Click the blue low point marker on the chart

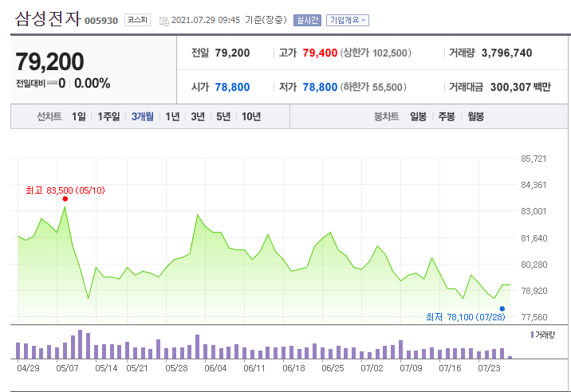[x=502, y=308]
